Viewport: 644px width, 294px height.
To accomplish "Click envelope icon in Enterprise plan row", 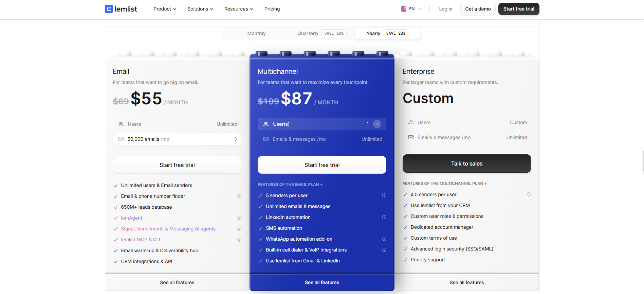I will (411, 137).
